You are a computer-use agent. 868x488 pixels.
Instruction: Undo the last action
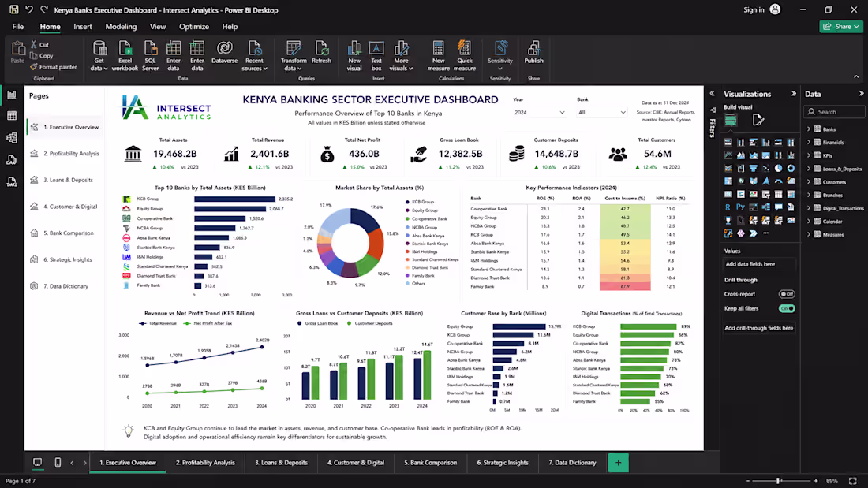click(29, 9)
